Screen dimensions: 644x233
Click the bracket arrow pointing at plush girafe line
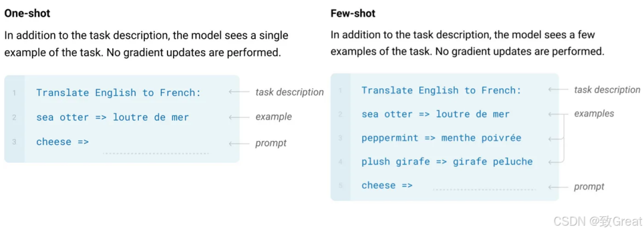[556, 163]
